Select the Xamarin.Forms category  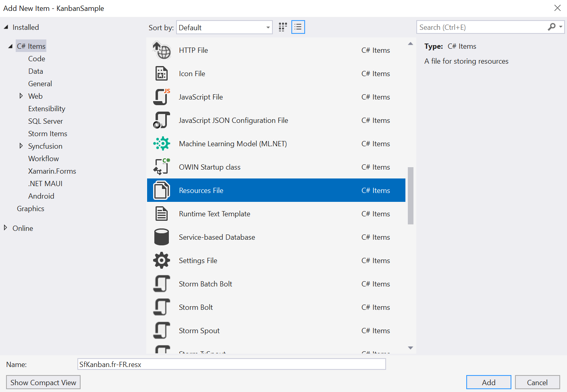52,171
